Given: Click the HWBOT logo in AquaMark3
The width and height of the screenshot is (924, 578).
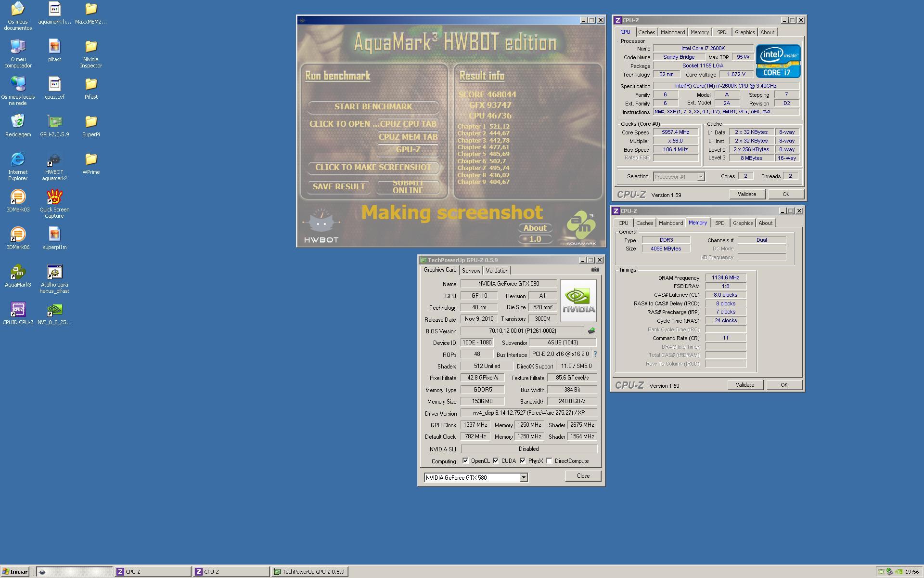Looking at the screenshot, I should click(321, 226).
